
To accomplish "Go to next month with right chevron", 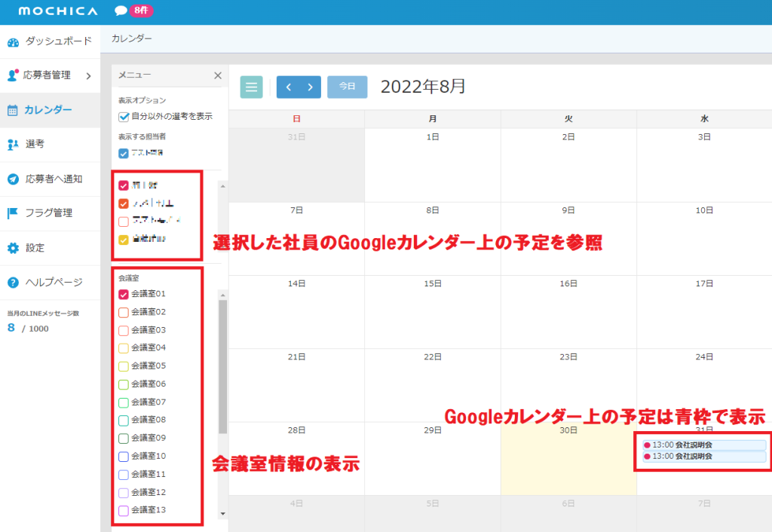I will click(x=310, y=87).
